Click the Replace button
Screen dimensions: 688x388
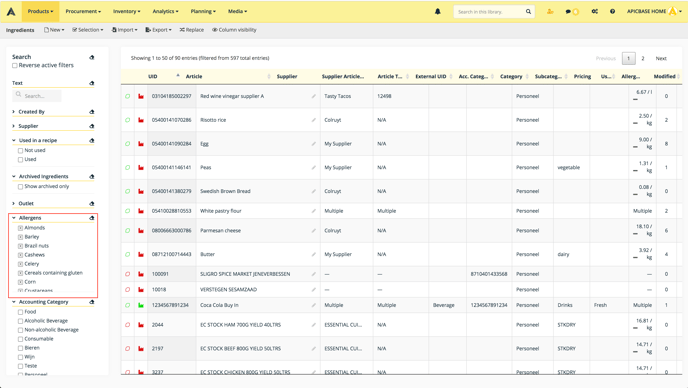192,30
